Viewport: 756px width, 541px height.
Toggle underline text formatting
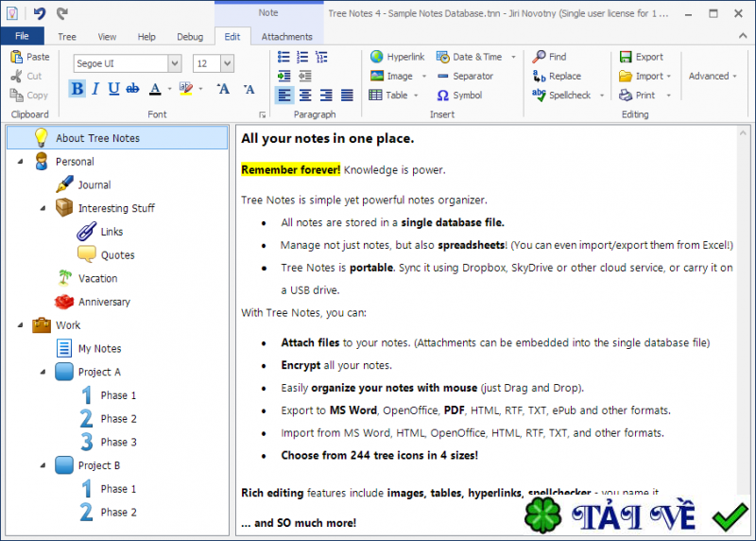coord(113,89)
